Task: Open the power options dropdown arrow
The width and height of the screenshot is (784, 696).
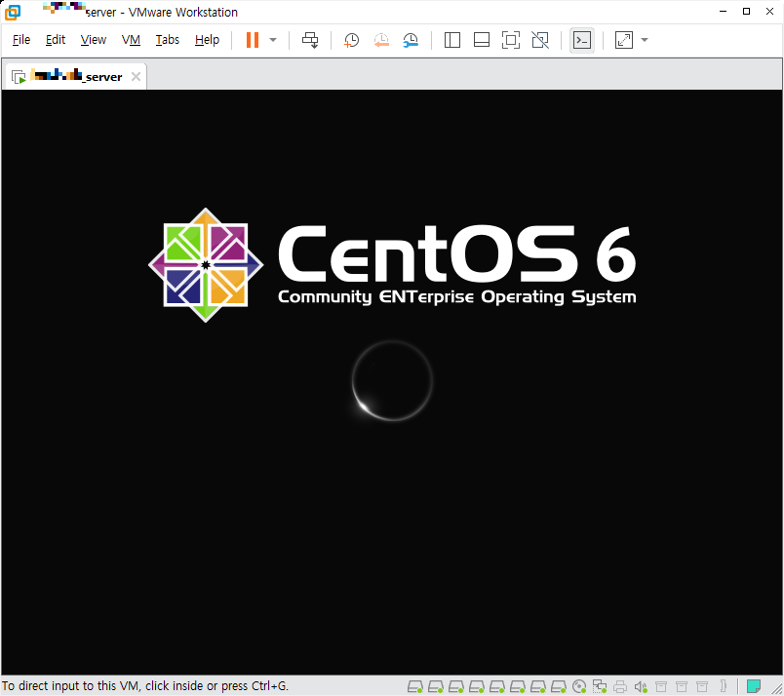Action: [x=273, y=40]
